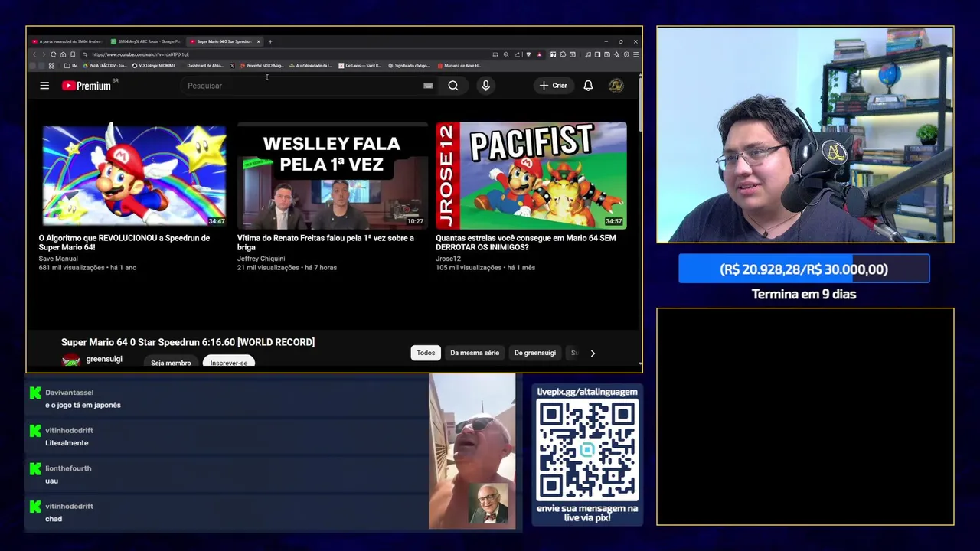Open a new browser tab
The width and height of the screenshot is (980, 551).
[270, 41]
